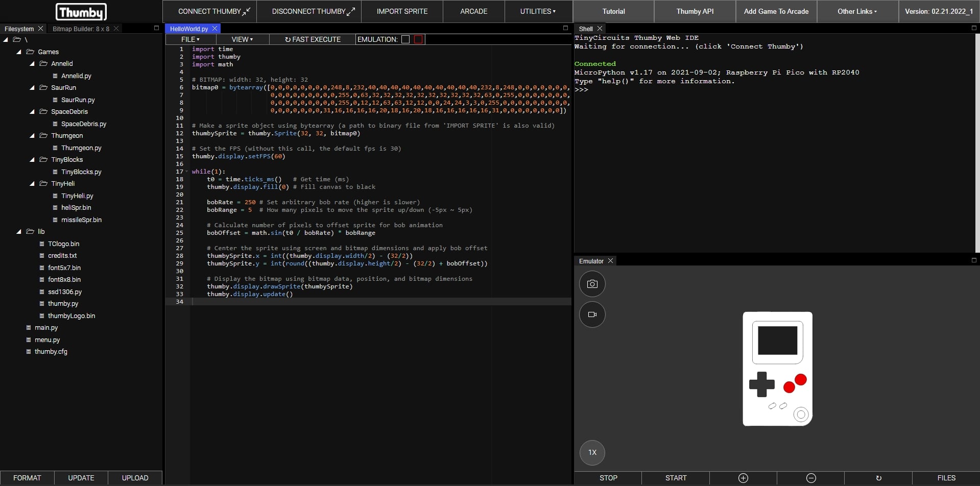980x486 pixels.
Task: Maximize the Shell panel
Action: pos(973,29)
